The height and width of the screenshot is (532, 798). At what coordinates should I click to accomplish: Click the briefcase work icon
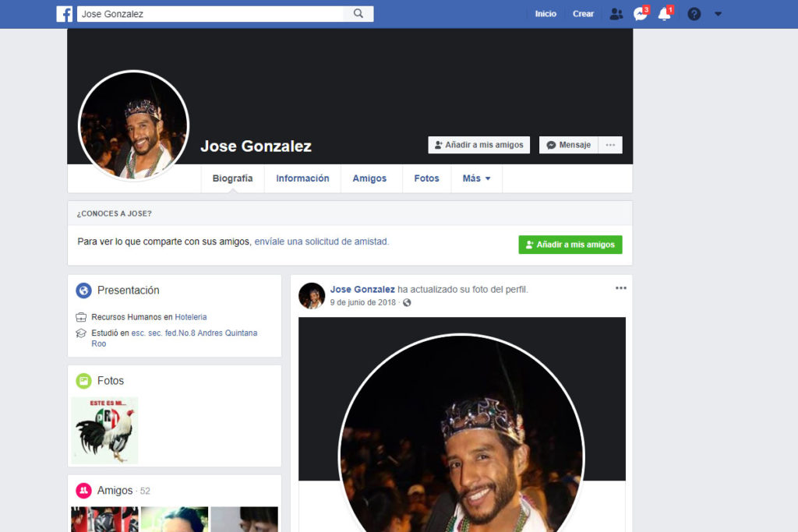81,317
